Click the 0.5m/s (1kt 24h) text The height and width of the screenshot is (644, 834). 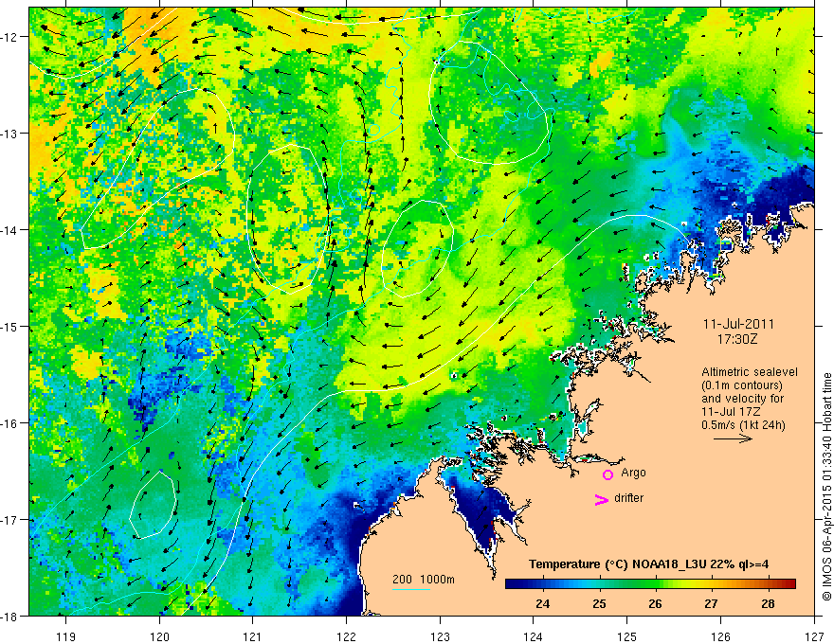743,424
